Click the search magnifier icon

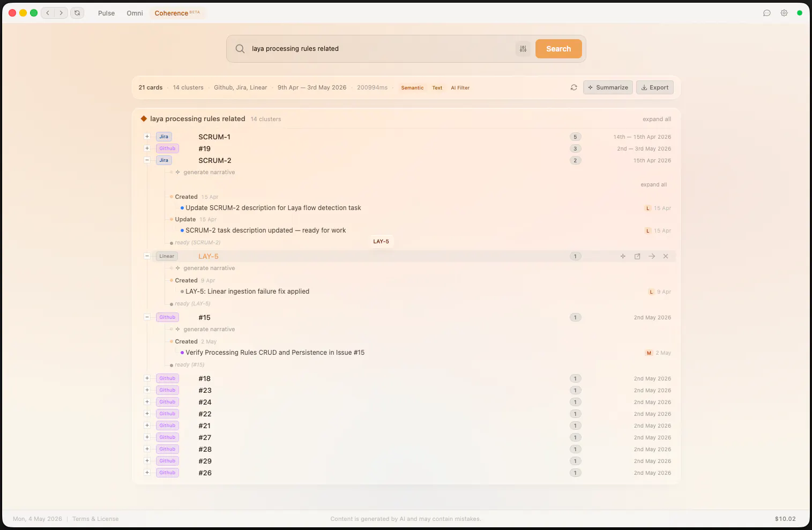click(240, 49)
